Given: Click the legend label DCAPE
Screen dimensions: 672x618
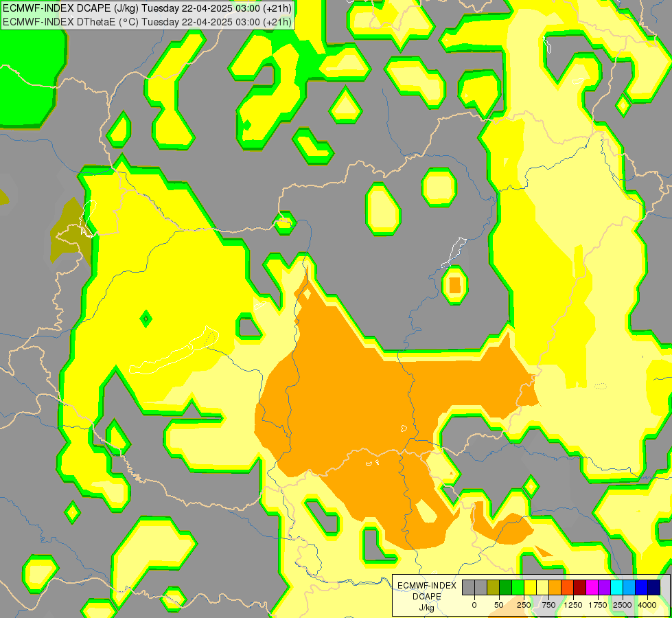Looking at the screenshot, I should tap(427, 597).
